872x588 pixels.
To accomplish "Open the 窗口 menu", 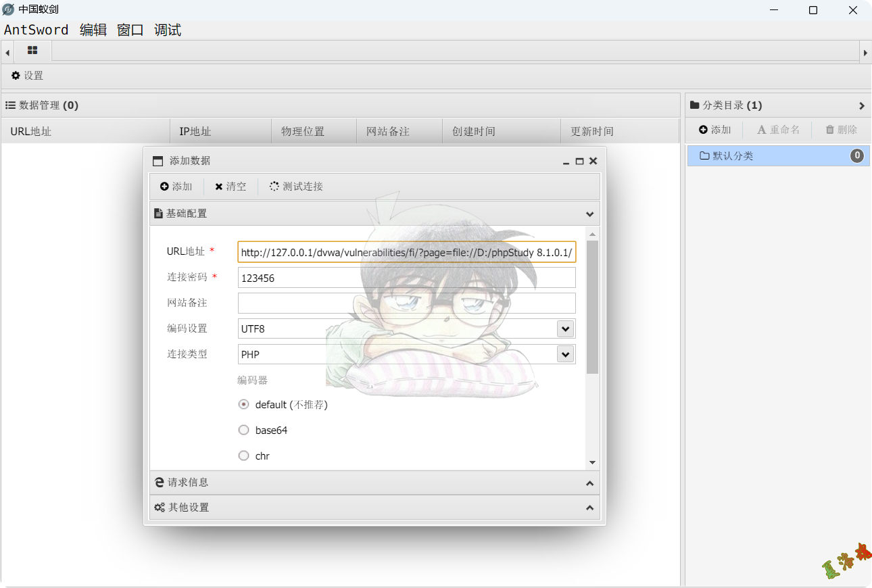I will pos(130,30).
